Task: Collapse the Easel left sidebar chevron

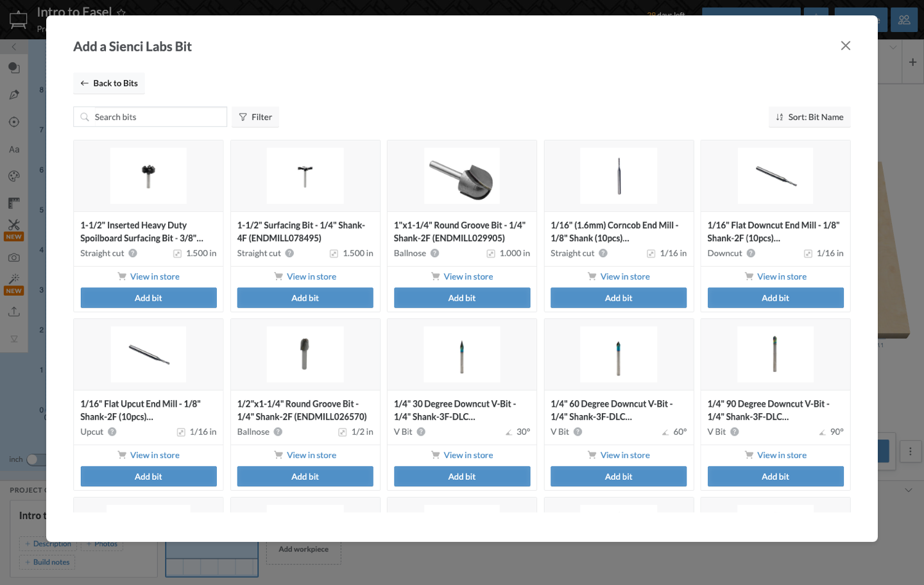Action: point(14,47)
